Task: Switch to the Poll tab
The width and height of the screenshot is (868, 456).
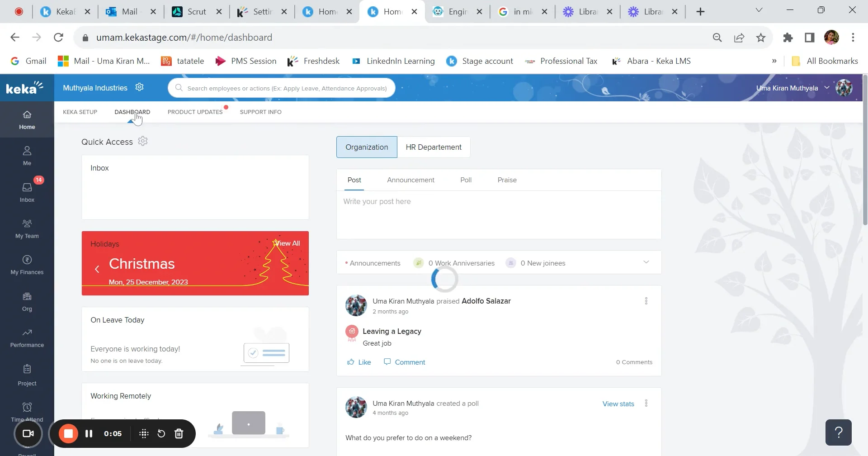Action: pyautogui.click(x=466, y=180)
